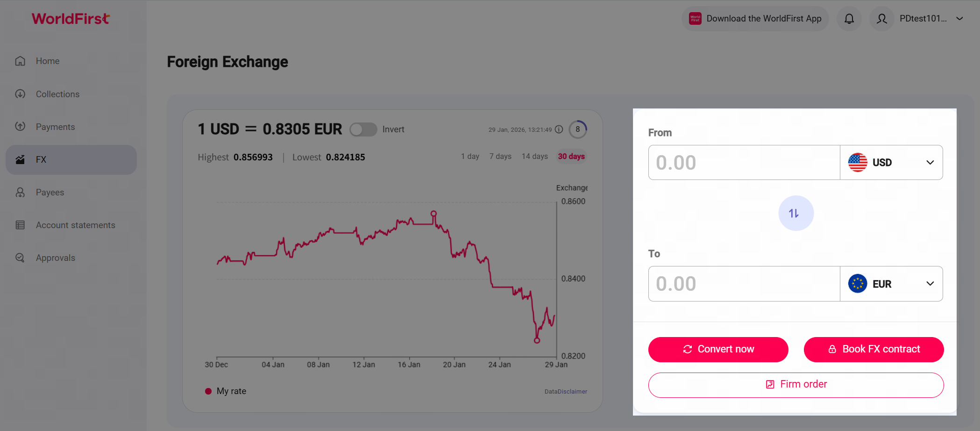Screen dimensions: 980x431
Task: Switch to 14 days chart tab
Action: pyautogui.click(x=534, y=157)
